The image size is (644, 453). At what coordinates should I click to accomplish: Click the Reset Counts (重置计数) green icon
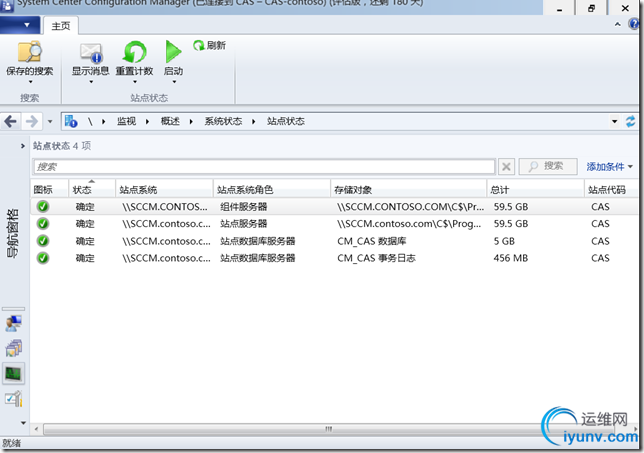pyautogui.click(x=134, y=53)
